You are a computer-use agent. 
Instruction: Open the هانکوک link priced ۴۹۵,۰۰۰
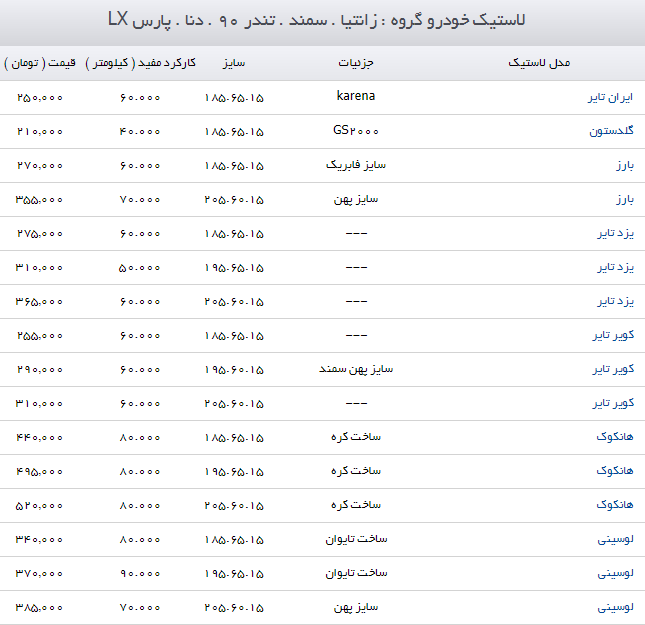[x=615, y=471]
